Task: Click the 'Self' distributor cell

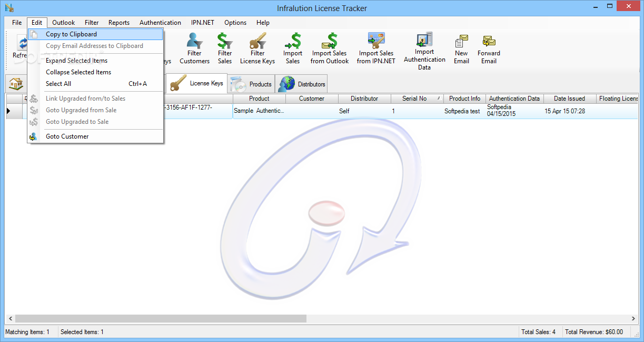Action: coord(364,111)
